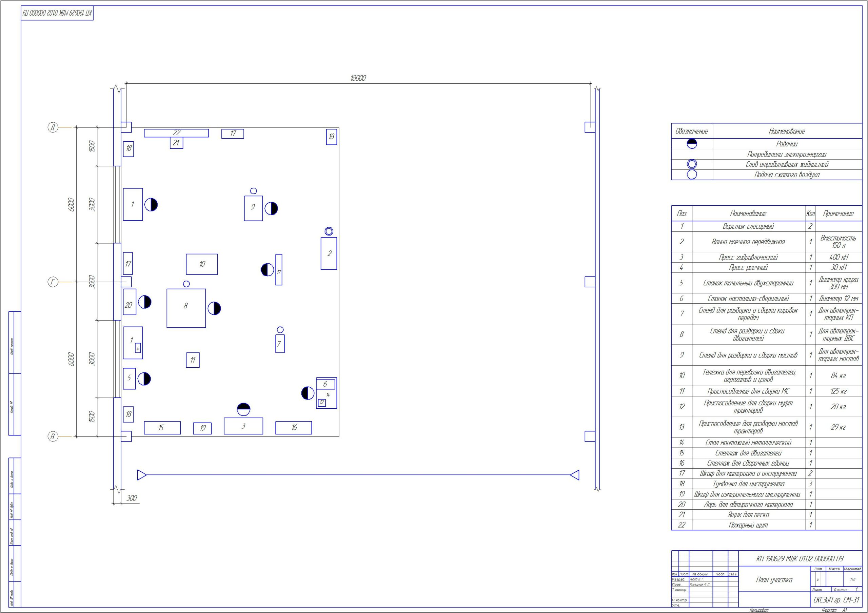Click 'Подача сжатого воздуха' legend entry
This screenshot has width=868, height=613.
(x=787, y=175)
